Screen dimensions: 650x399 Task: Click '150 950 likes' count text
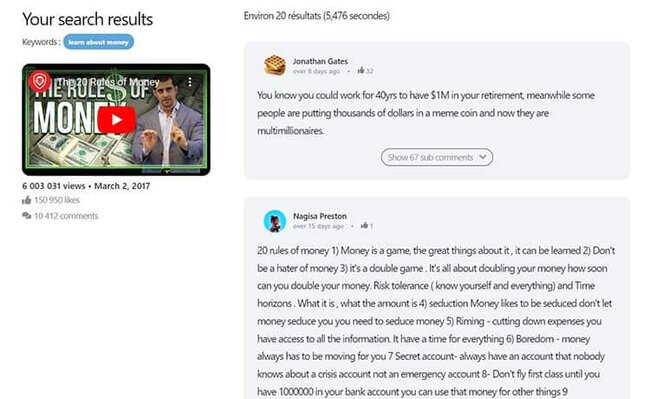point(57,200)
